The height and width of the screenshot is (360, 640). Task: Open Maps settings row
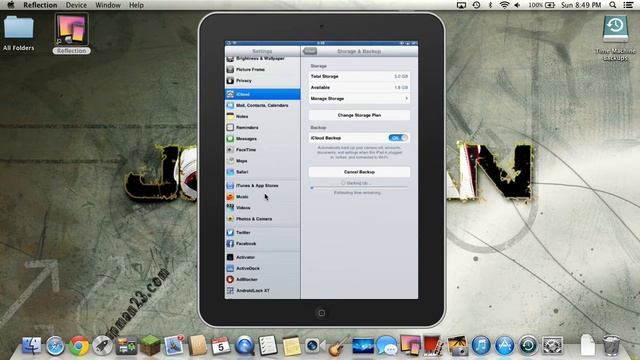click(262, 161)
